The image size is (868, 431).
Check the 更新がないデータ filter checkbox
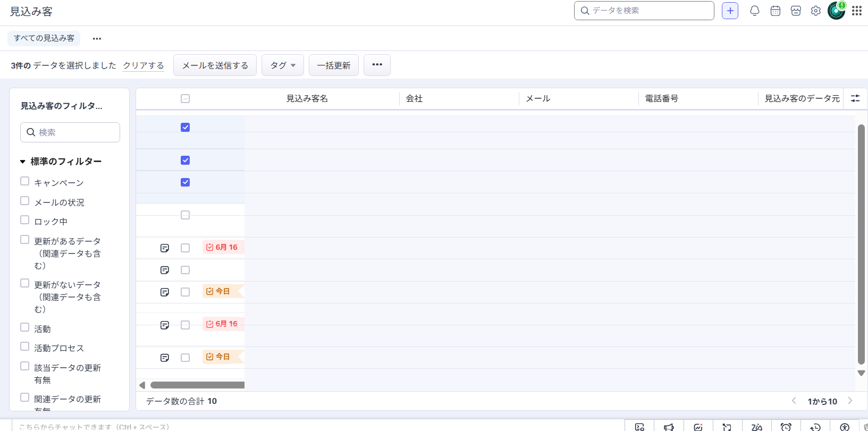tap(24, 283)
